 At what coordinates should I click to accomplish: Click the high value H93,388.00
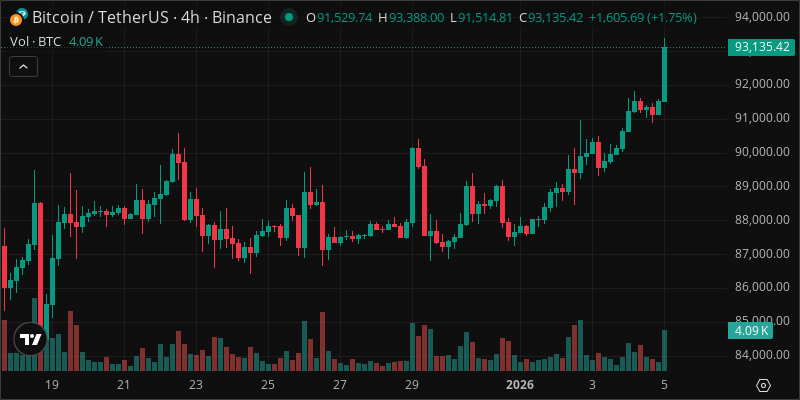click(411, 18)
